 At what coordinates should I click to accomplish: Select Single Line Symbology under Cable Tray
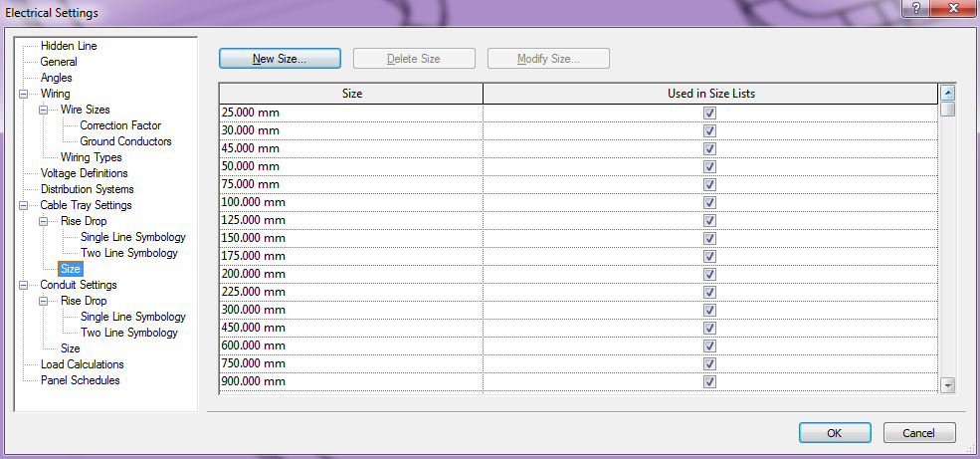pos(133,237)
